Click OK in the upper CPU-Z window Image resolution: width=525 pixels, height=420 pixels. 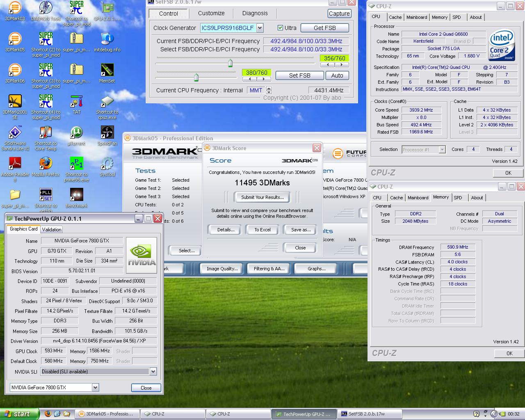click(x=508, y=173)
